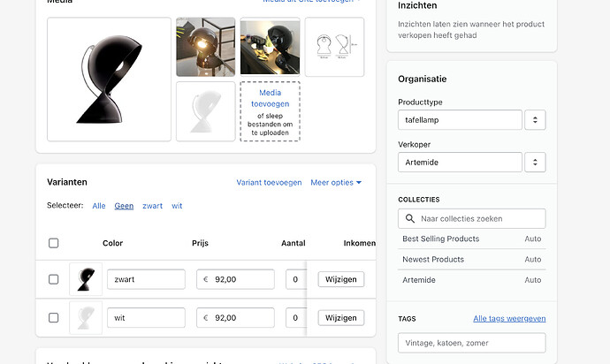This screenshot has height=364, width=610.
Task: Open the lamp on desk photo thumbnail
Action: click(x=270, y=47)
